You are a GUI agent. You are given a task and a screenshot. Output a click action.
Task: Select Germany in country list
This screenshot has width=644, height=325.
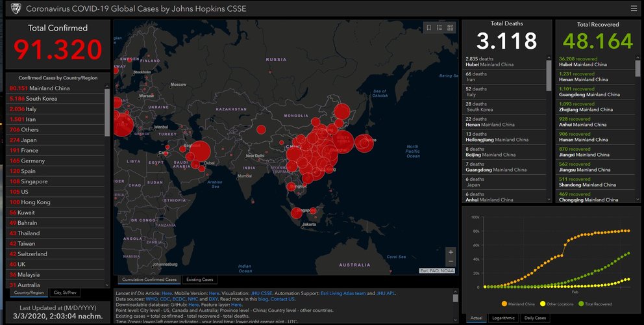[55, 161]
